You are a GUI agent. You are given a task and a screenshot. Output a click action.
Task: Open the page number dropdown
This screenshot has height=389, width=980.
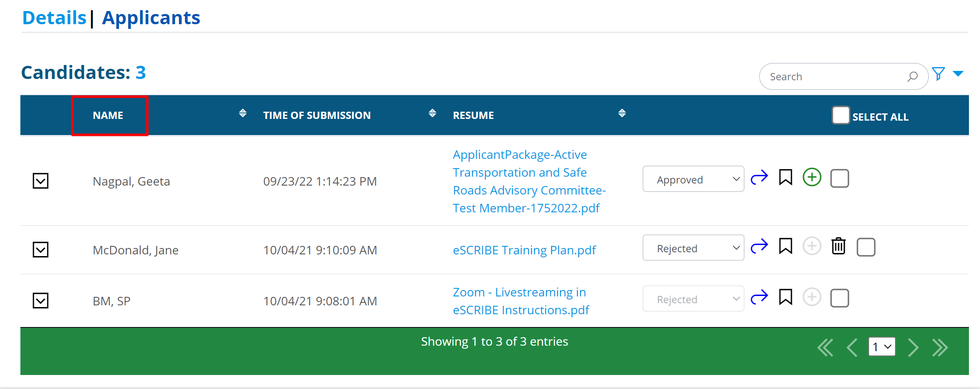point(882,347)
